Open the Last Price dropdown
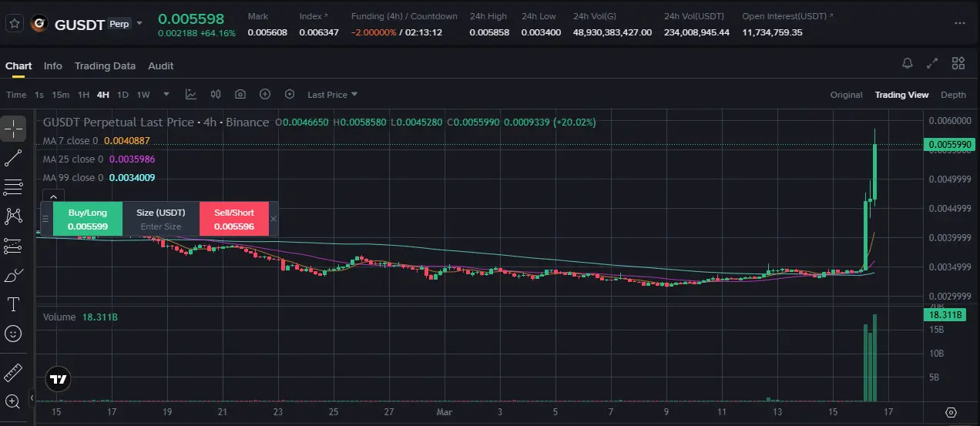 (x=332, y=95)
